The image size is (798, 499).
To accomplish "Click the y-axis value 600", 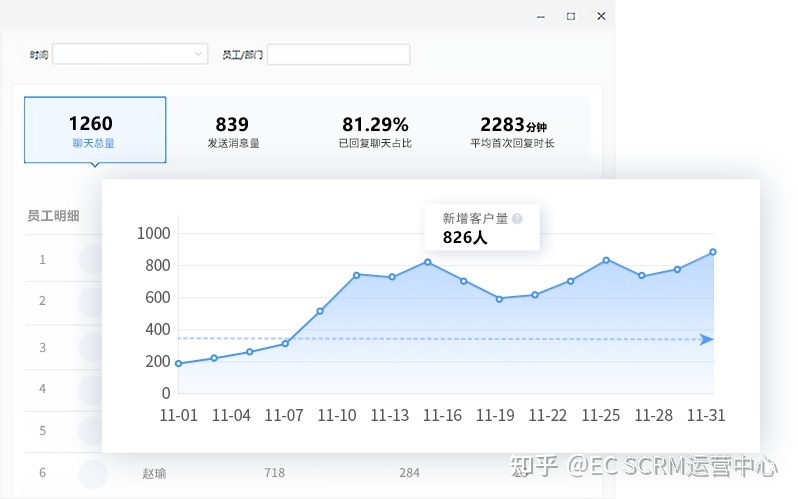I will pyautogui.click(x=158, y=297).
